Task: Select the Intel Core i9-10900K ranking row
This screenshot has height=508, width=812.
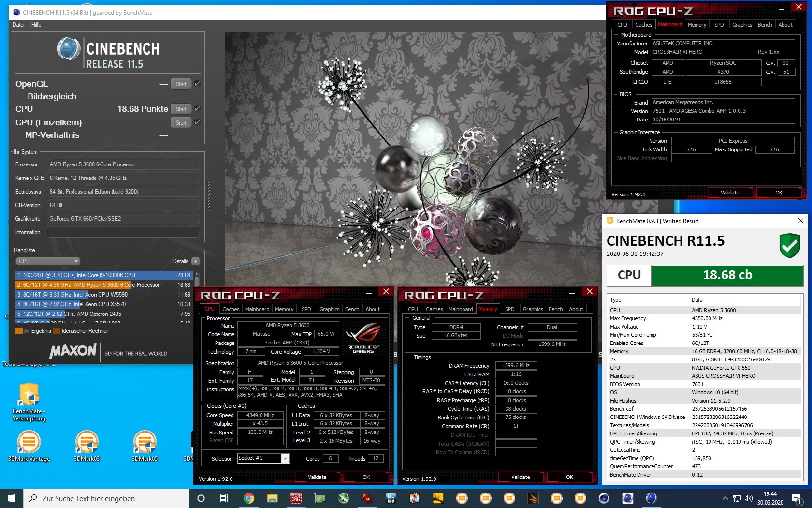Action: pyautogui.click(x=104, y=275)
